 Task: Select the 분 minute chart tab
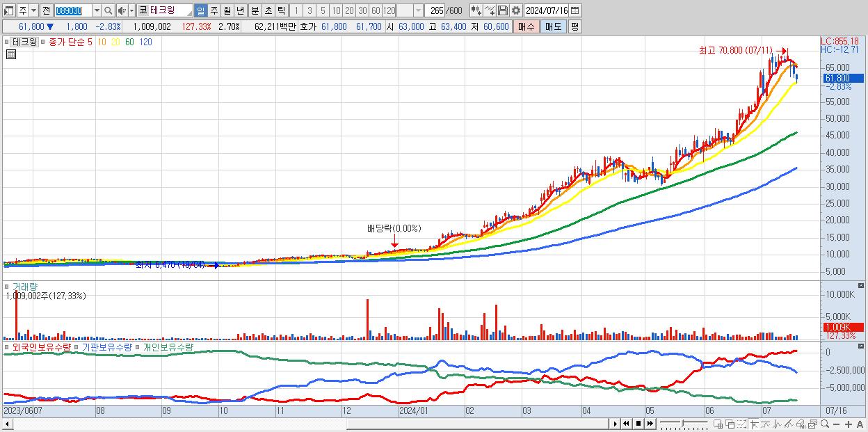point(255,10)
